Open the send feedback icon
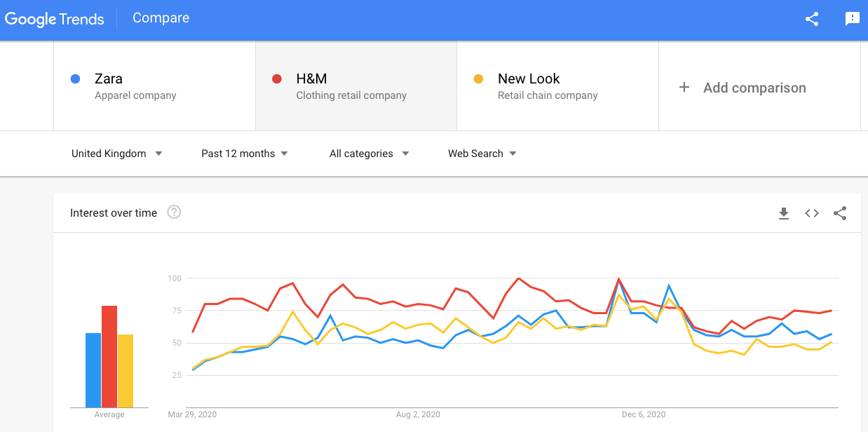868x432 pixels. point(852,19)
